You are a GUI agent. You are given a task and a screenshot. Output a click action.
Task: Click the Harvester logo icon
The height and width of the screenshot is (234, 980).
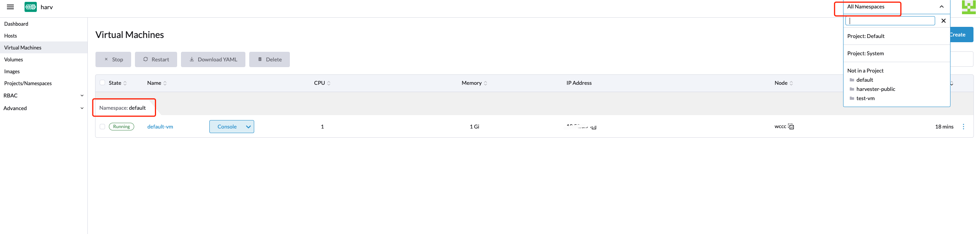[x=30, y=7]
